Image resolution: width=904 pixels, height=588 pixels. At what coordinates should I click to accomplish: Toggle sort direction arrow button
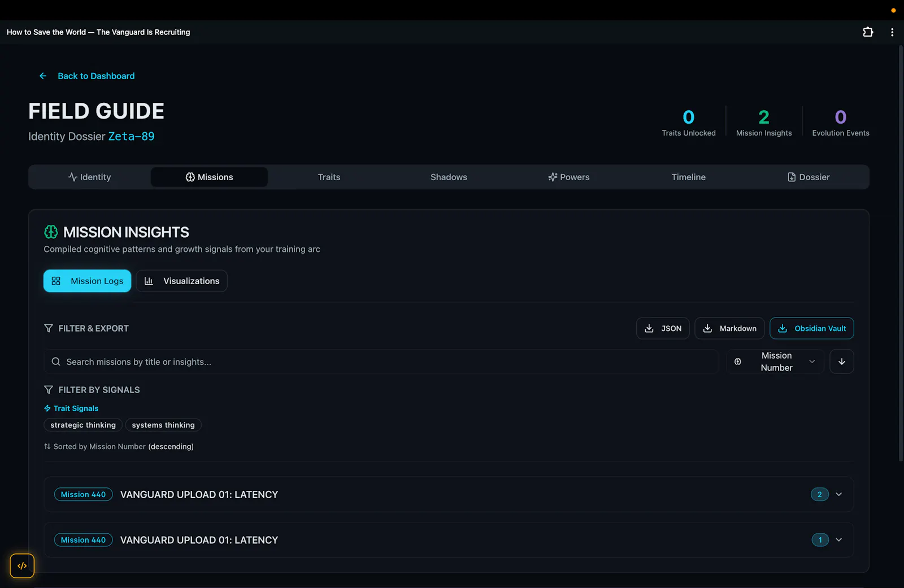tap(841, 361)
